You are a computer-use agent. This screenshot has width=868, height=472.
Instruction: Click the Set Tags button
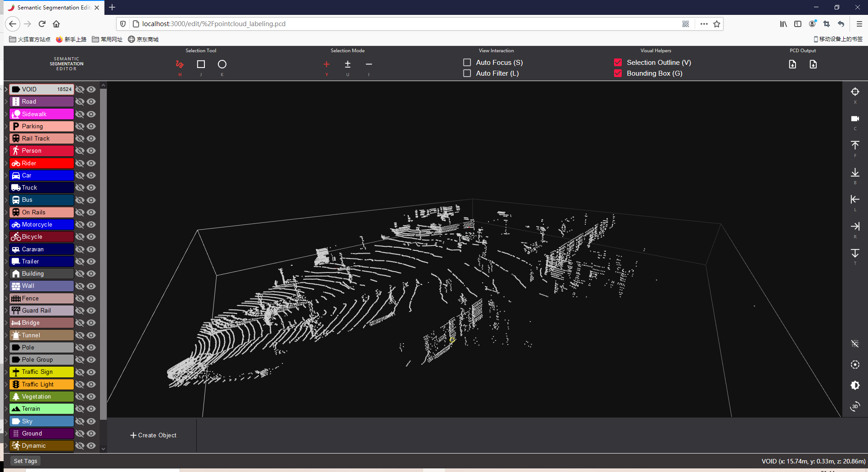(25, 461)
